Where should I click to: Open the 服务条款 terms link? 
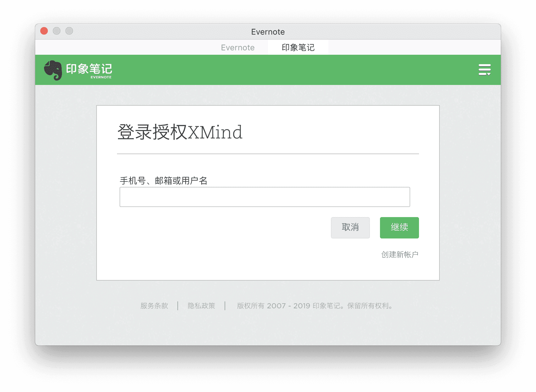pyautogui.click(x=154, y=305)
